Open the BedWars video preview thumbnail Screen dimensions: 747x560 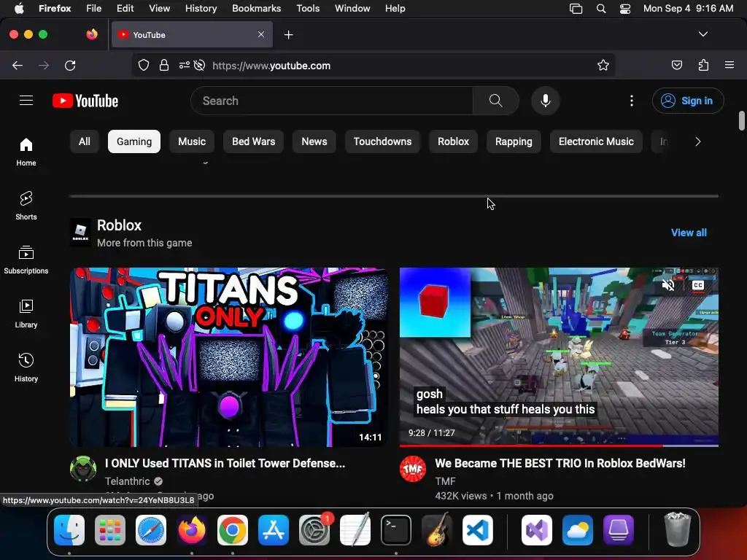559,357
